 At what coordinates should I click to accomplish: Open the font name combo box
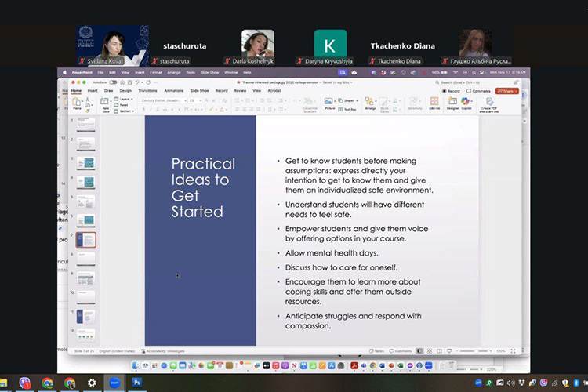click(x=162, y=100)
